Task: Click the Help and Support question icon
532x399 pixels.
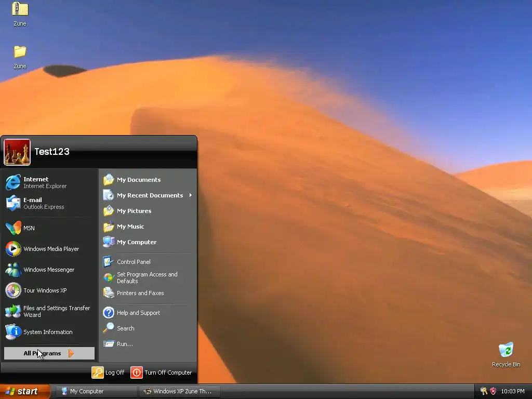Action: tap(109, 312)
